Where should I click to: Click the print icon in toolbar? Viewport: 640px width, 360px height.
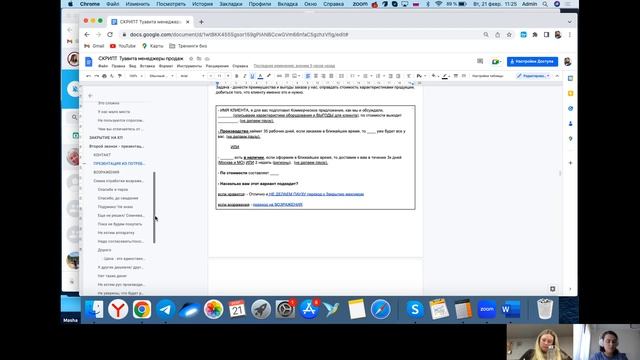(x=104, y=76)
